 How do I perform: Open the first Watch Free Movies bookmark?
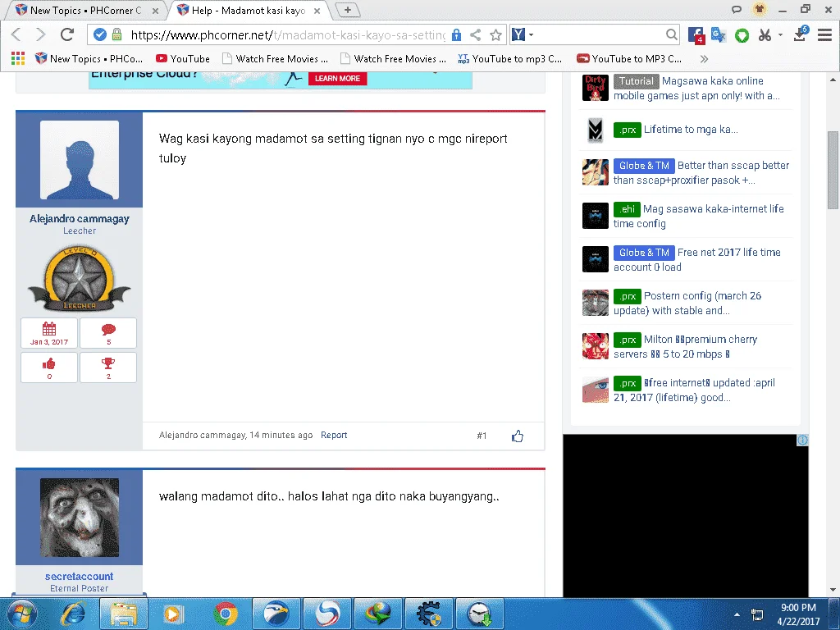[x=275, y=58]
